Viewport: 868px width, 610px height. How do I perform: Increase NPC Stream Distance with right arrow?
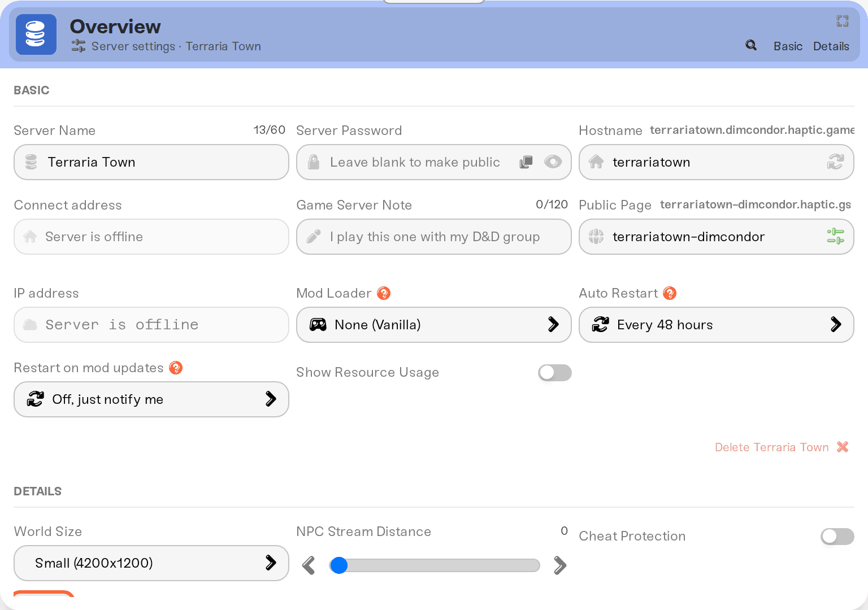pos(560,565)
